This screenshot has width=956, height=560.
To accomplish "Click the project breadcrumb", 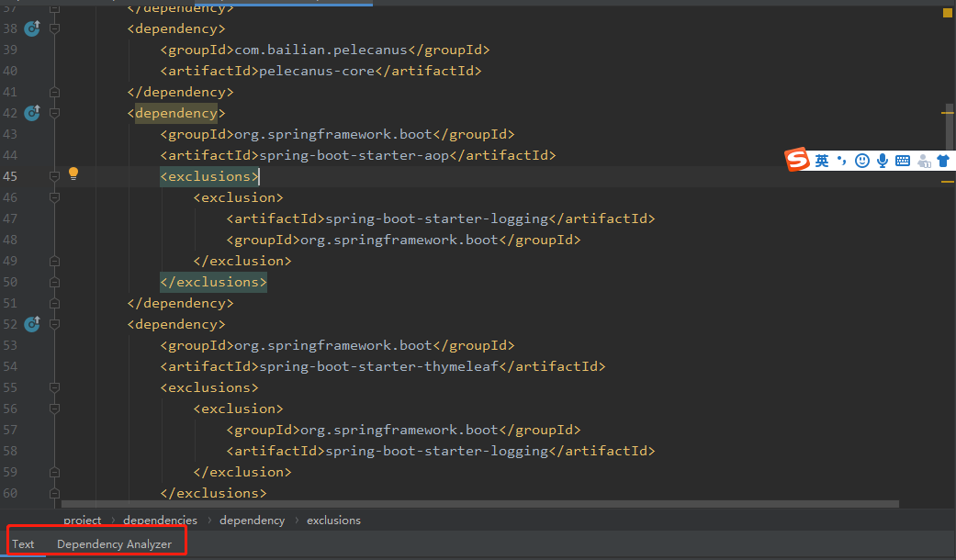I will 83,521.
